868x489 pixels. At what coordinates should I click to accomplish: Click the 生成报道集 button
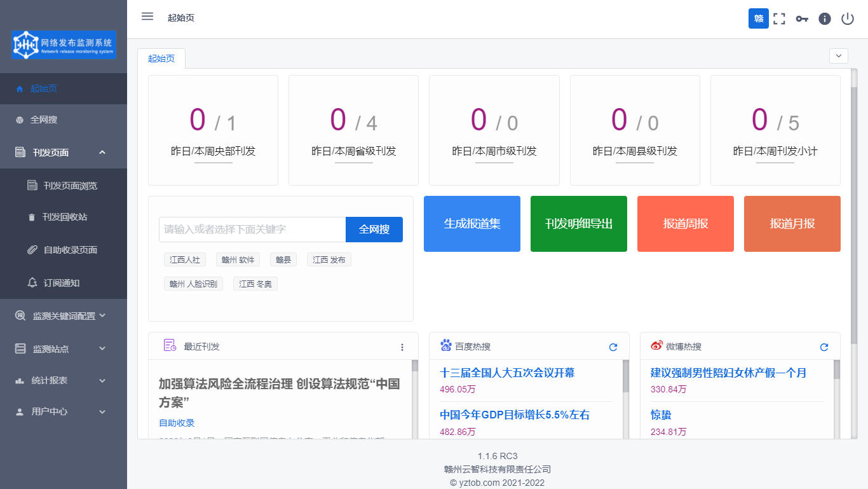tap(472, 224)
